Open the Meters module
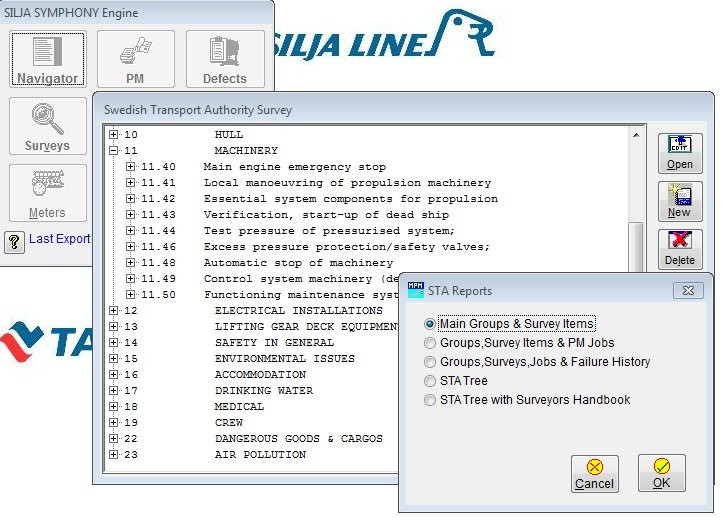The image size is (723, 527). [x=47, y=193]
